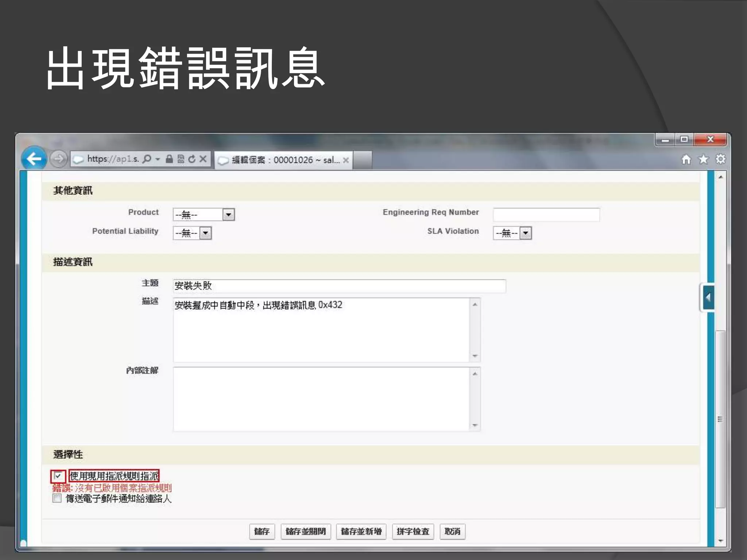The width and height of the screenshot is (747, 560).
Task: Click the 儲存並新增 button
Action: pyautogui.click(x=361, y=531)
